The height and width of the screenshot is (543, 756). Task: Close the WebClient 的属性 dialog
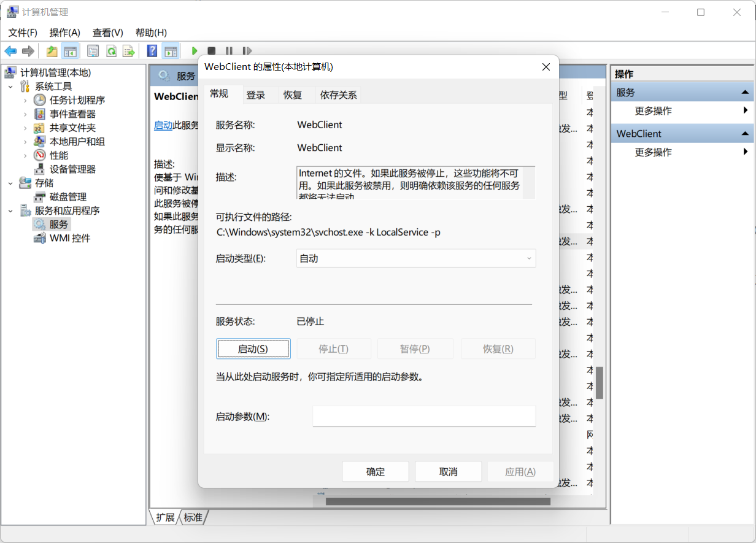546,67
